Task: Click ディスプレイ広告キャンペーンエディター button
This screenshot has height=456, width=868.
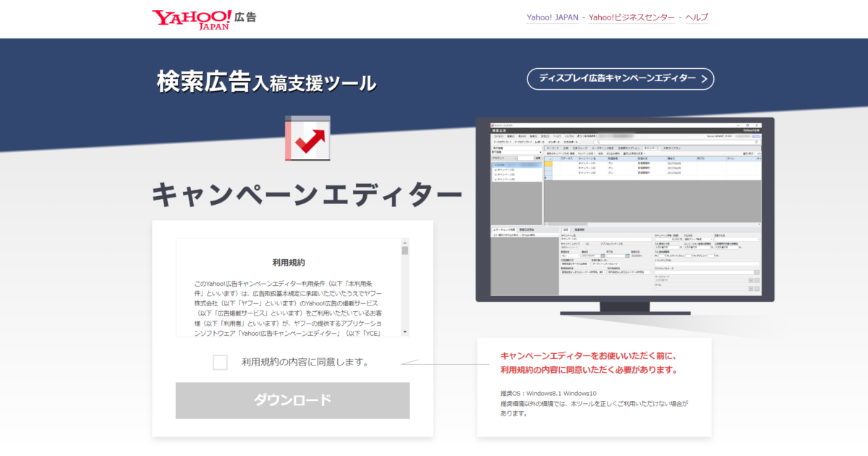Action: tap(621, 78)
